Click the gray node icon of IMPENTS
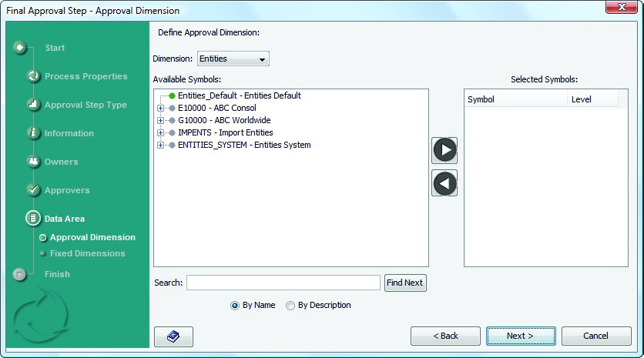This screenshot has width=644, height=358. pos(172,132)
